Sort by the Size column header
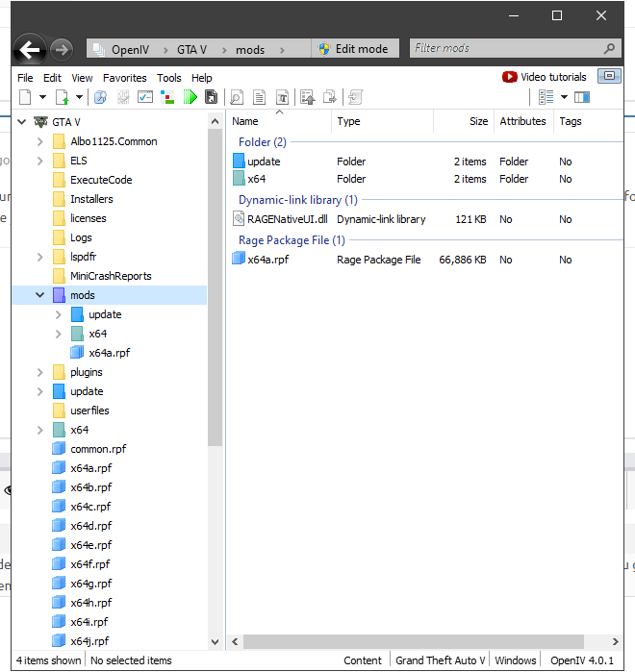The height and width of the screenshot is (672, 635). 464,121
